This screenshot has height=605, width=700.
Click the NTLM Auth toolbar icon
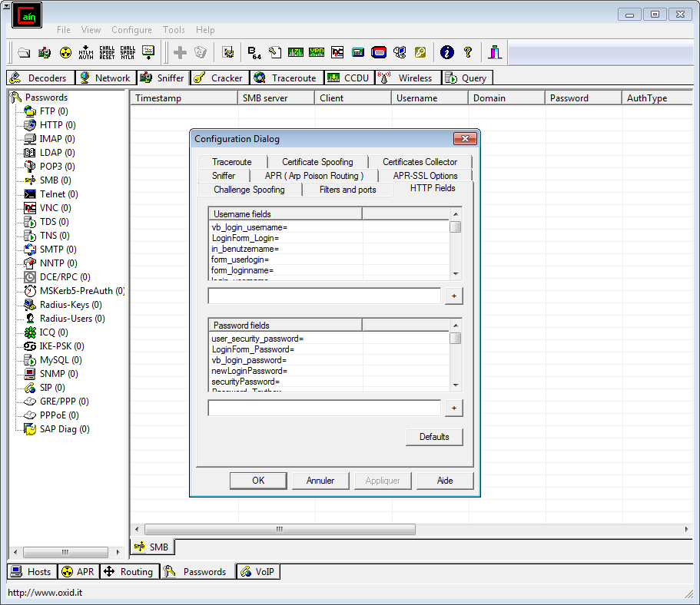pyautogui.click(x=86, y=53)
